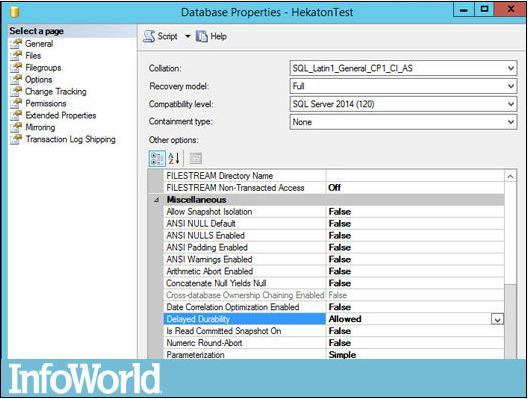Click the scroll up arrow of options grid
This screenshot has height=399, width=528.
[x=510, y=176]
